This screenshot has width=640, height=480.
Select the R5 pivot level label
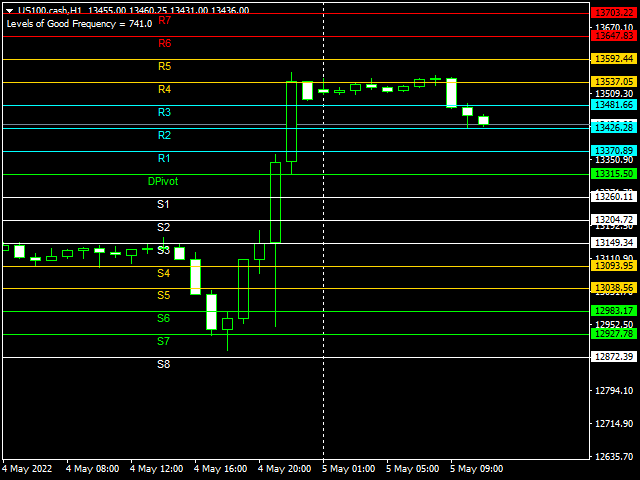(164, 66)
